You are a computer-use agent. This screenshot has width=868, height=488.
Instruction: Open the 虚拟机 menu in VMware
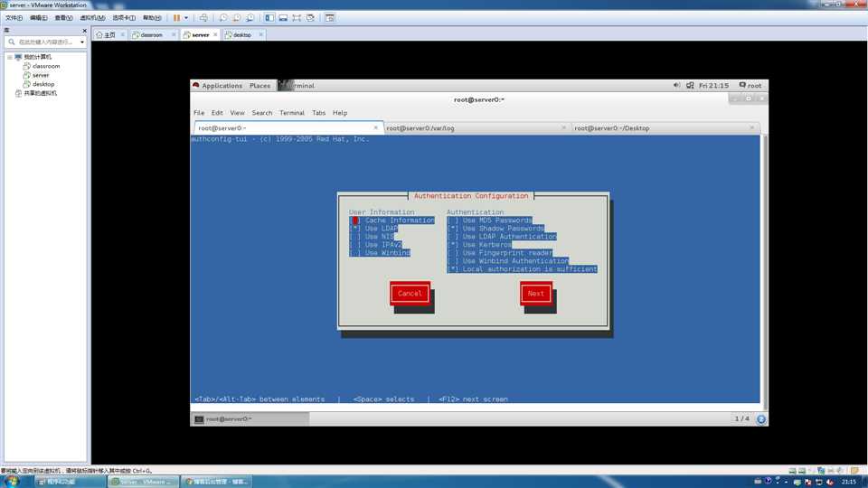click(92, 18)
